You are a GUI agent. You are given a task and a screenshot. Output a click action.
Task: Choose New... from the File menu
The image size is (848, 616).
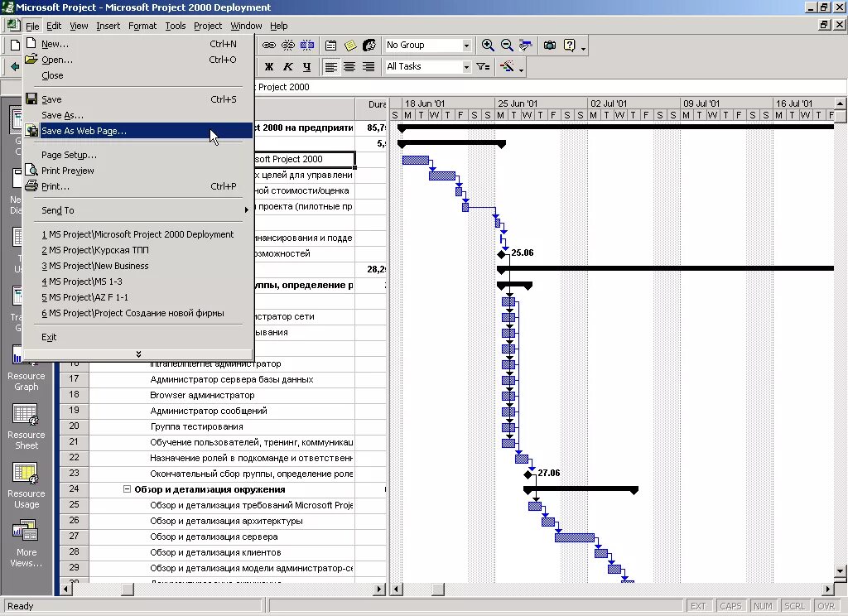138,44
